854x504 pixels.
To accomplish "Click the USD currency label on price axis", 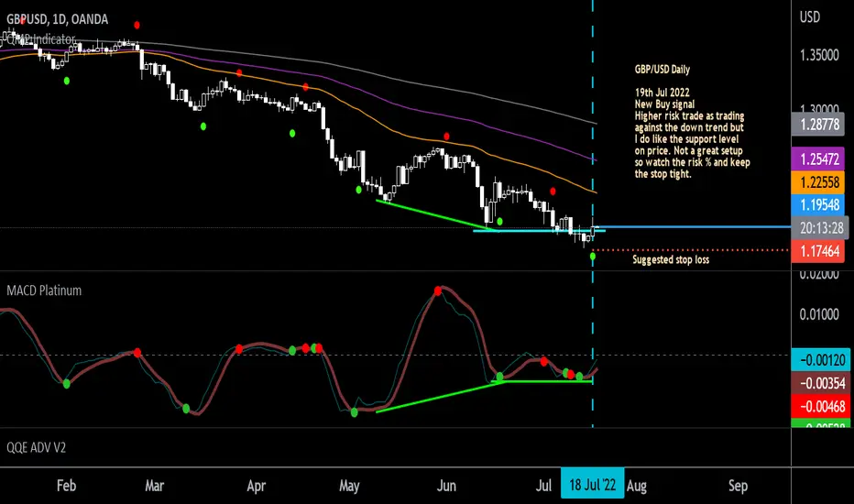I will coord(809,17).
